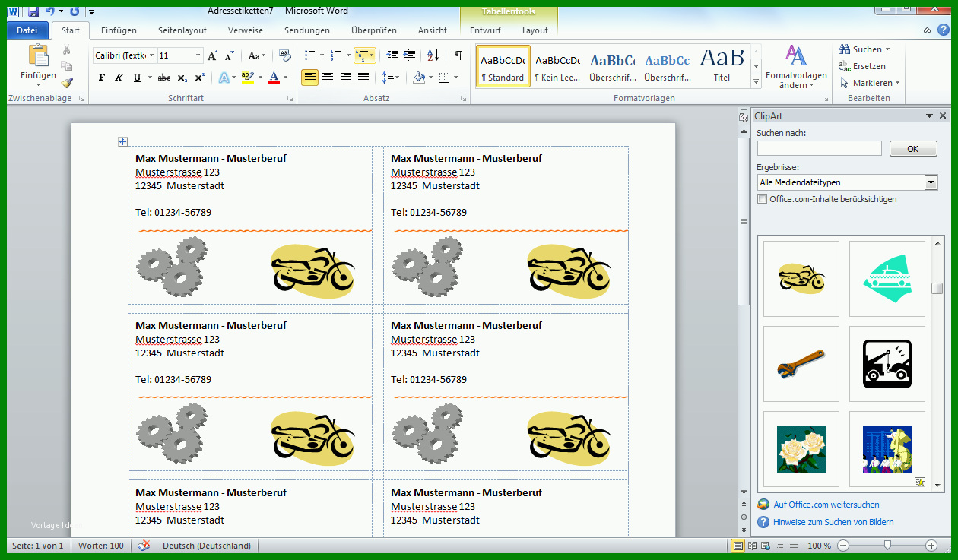Click the zoom out minus button
This screenshot has height=560, width=958.
coord(844,546)
